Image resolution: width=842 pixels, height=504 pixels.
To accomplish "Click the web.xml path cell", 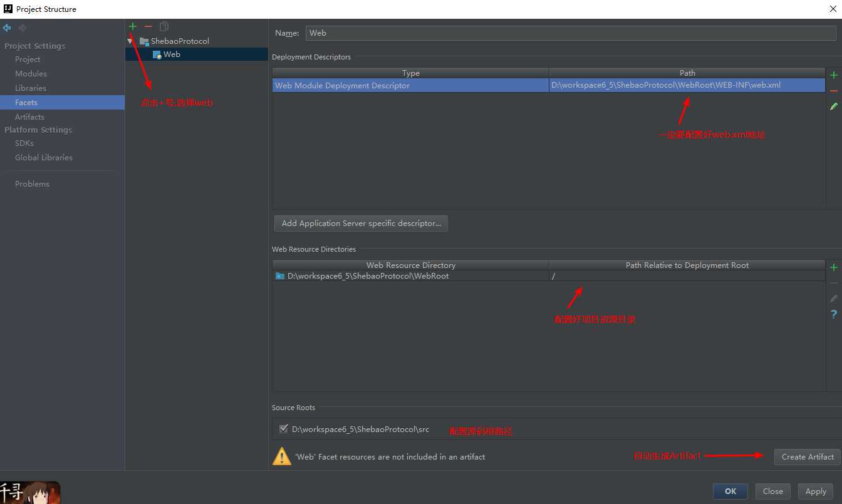I will coord(687,86).
